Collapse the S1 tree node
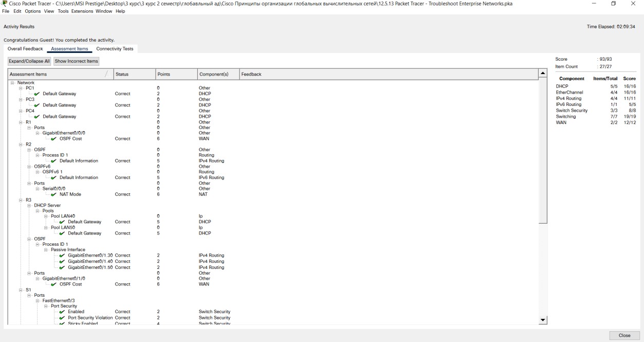Screen dimensions: 644x342 click(21, 290)
